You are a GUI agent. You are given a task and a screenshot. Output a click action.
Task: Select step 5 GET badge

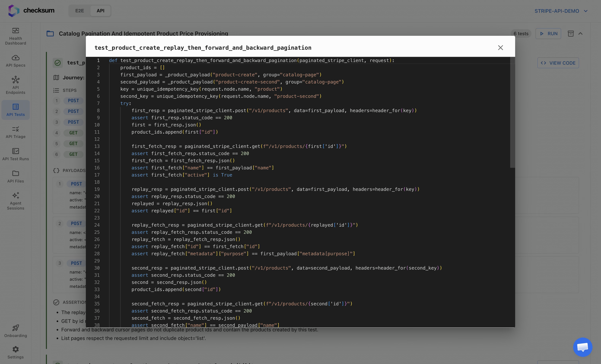(73, 144)
